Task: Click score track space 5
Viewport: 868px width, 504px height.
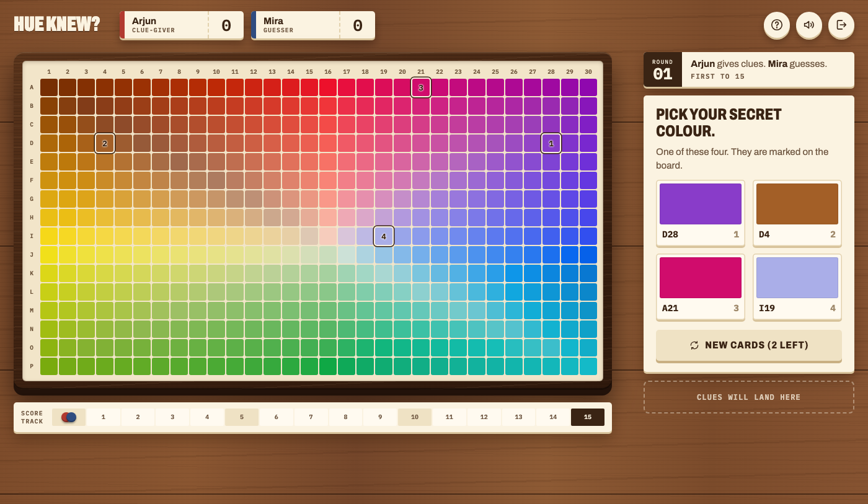Action: click(242, 417)
